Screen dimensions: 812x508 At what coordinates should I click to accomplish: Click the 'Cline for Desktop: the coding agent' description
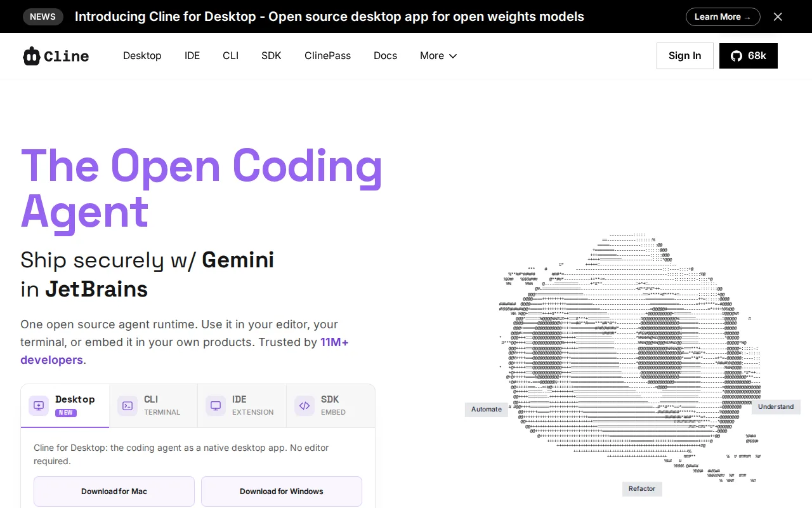(x=181, y=454)
